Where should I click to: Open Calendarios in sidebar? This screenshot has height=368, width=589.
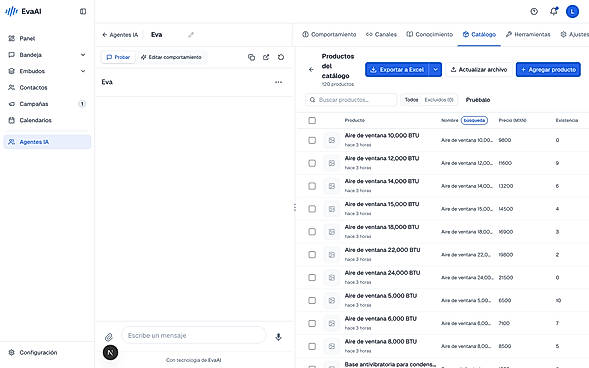click(x=47, y=120)
